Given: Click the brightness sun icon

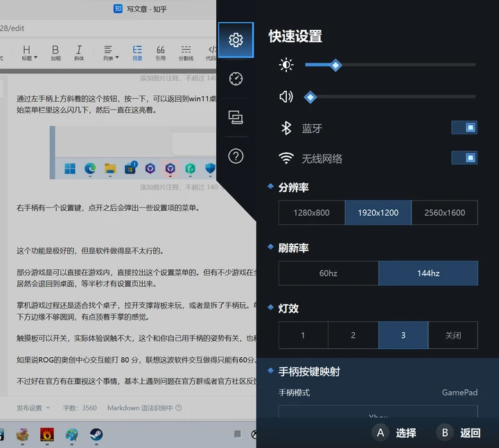Looking at the screenshot, I should coord(286,65).
